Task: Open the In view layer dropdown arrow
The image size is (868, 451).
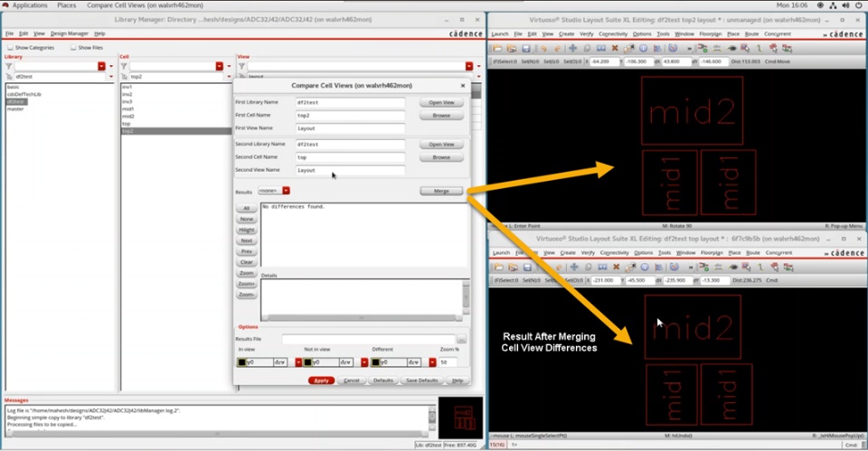Action: pyautogui.click(x=298, y=362)
